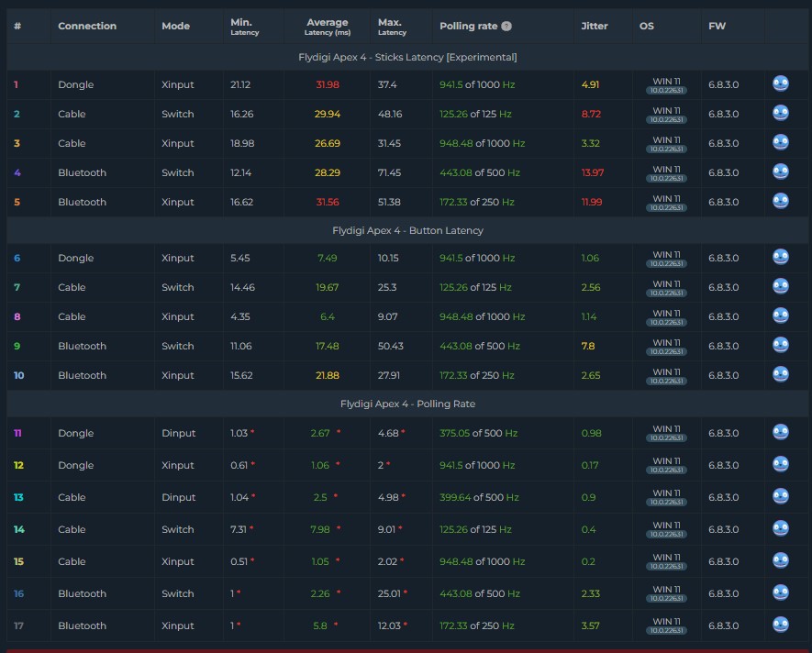The height and width of the screenshot is (653, 812).
Task: Click the average latency value 5.8
Action: (x=320, y=626)
